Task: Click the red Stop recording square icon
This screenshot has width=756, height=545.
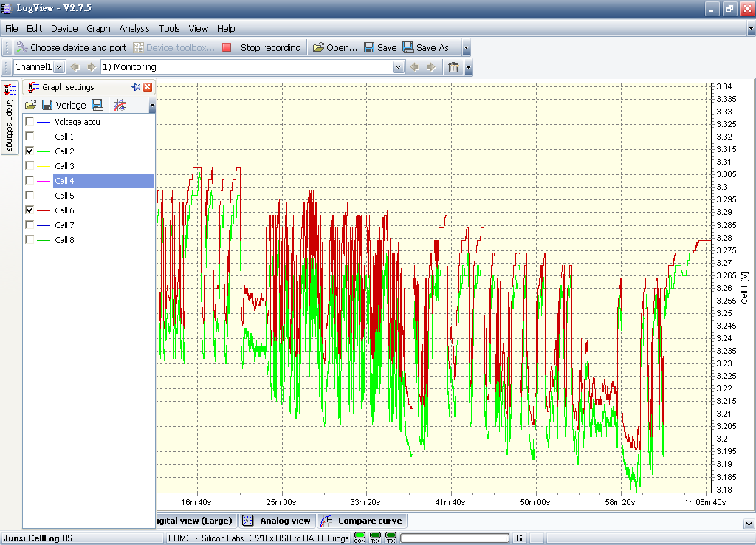Action: tap(227, 47)
